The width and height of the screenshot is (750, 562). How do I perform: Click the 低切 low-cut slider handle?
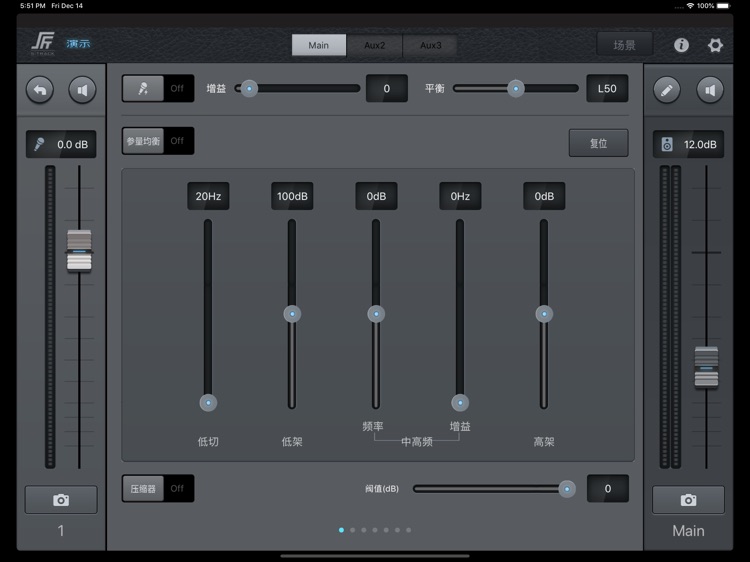(x=208, y=403)
